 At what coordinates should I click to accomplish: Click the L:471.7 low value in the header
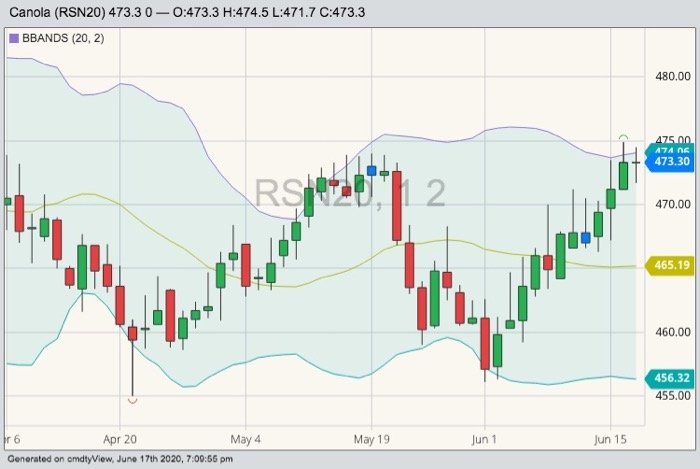pyautogui.click(x=294, y=12)
